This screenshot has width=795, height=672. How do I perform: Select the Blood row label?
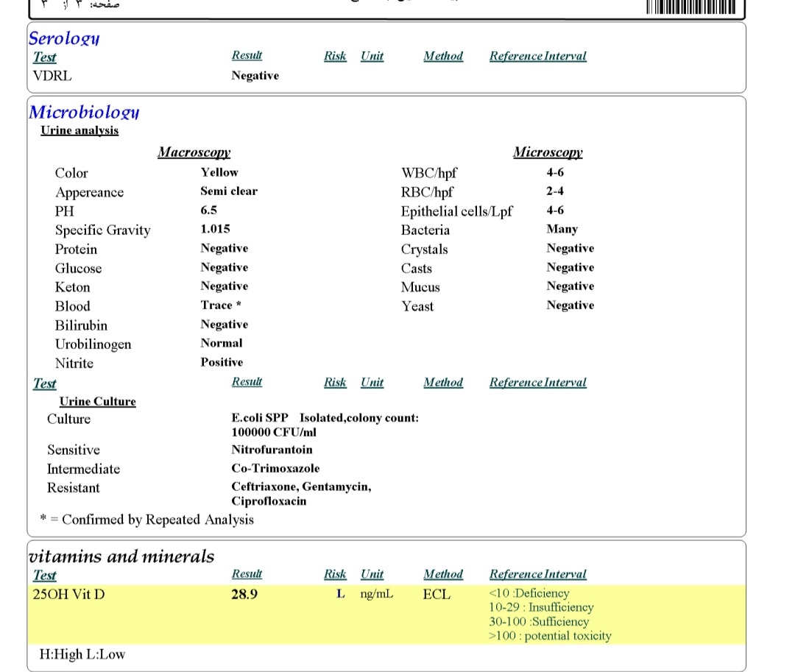pos(72,306)
